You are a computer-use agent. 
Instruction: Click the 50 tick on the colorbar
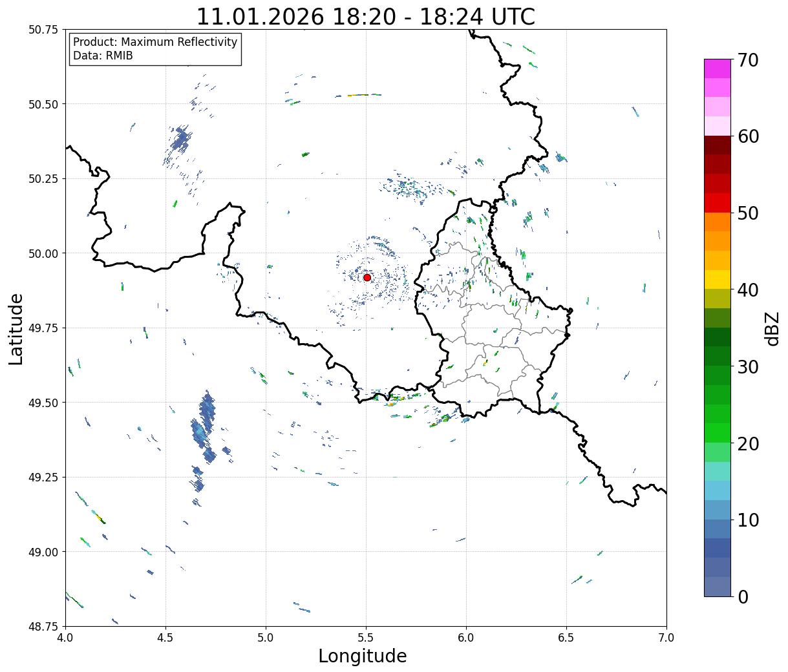pos(748,213)
